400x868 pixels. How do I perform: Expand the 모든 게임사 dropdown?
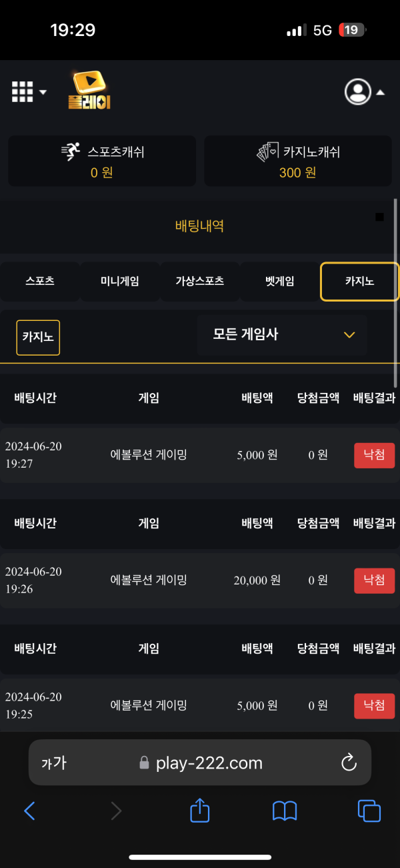click(282, 335)
